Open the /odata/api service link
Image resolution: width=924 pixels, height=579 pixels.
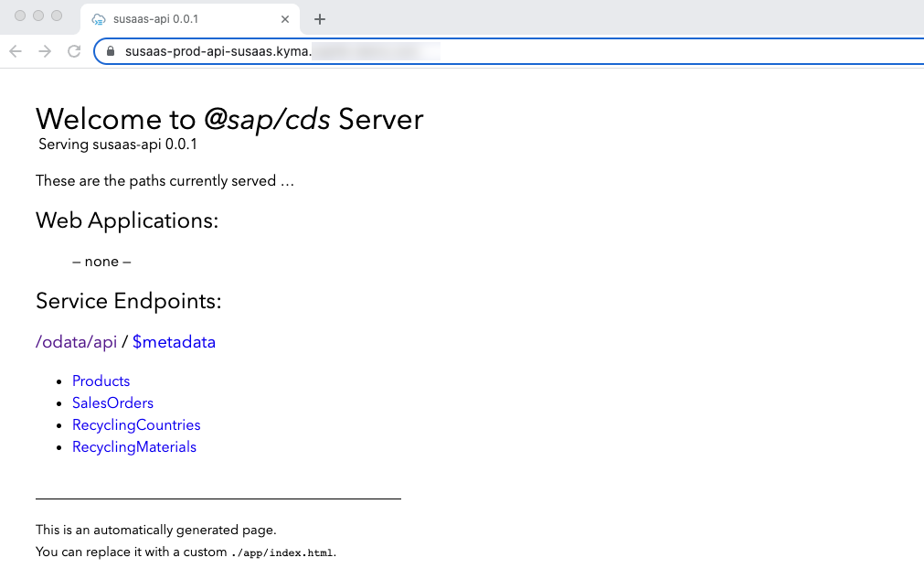tap(76, 342)
